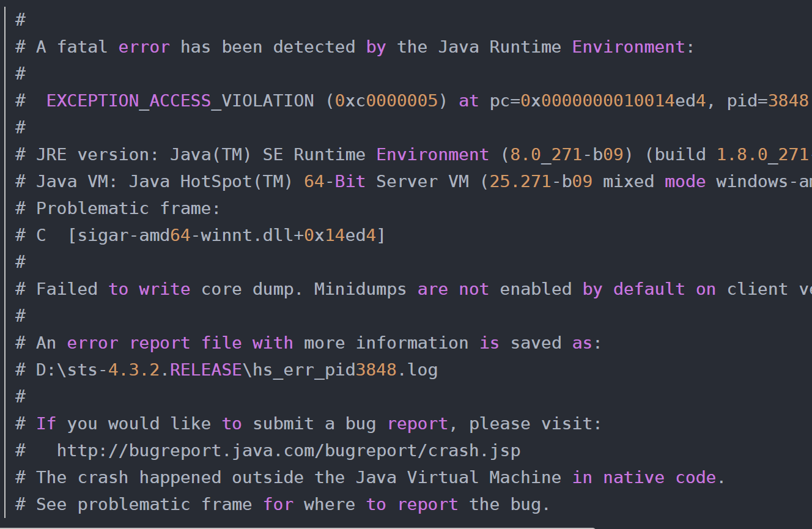Click the pid=3848 value
Screen dimensions: 812x529
click(x=767, y=101)
